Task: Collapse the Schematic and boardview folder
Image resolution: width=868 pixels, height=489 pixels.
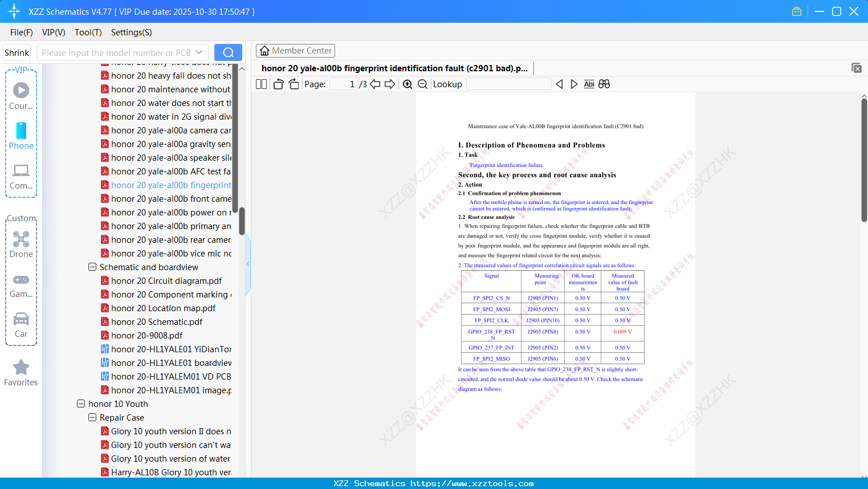Action: click(x=92, y=267)
